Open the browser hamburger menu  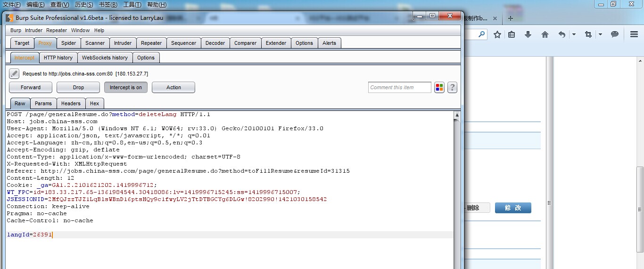click(634, 34)
